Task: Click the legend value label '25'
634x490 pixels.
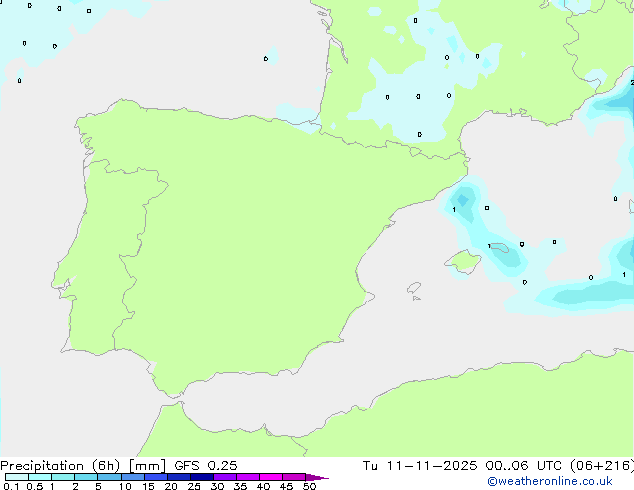Action: (194, 486)
